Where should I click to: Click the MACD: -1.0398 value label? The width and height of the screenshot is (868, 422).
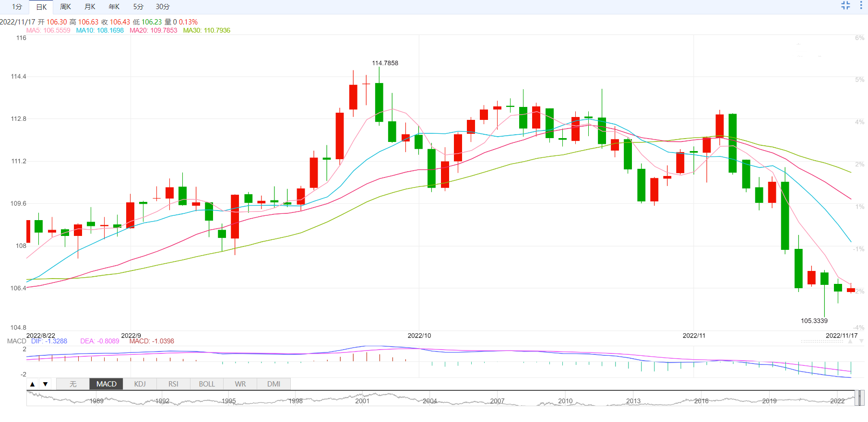click(x=152, y=341)
